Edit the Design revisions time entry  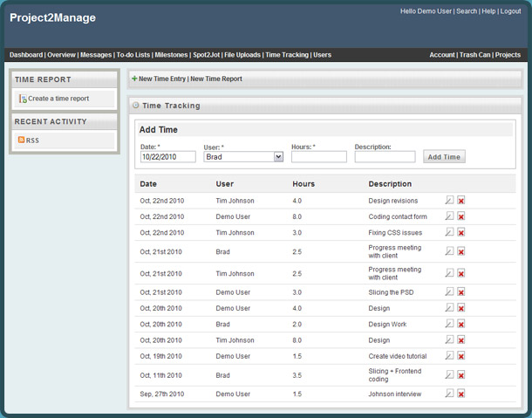[x=449, y=200]
